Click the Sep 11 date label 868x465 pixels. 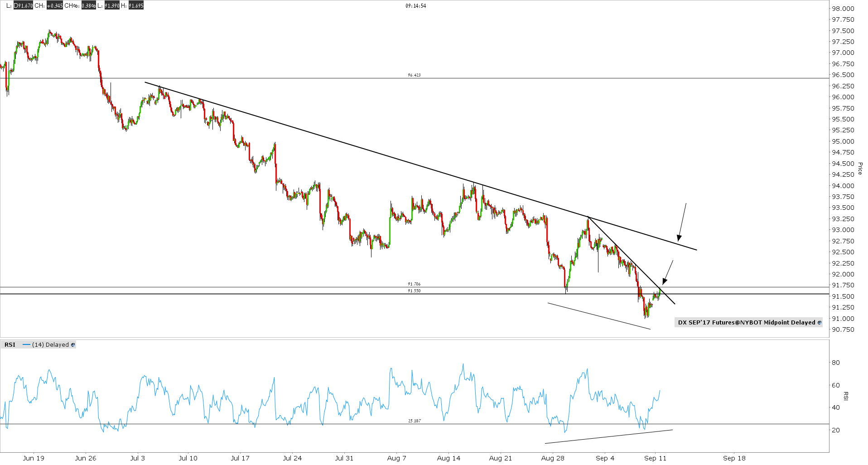(656, 458)
